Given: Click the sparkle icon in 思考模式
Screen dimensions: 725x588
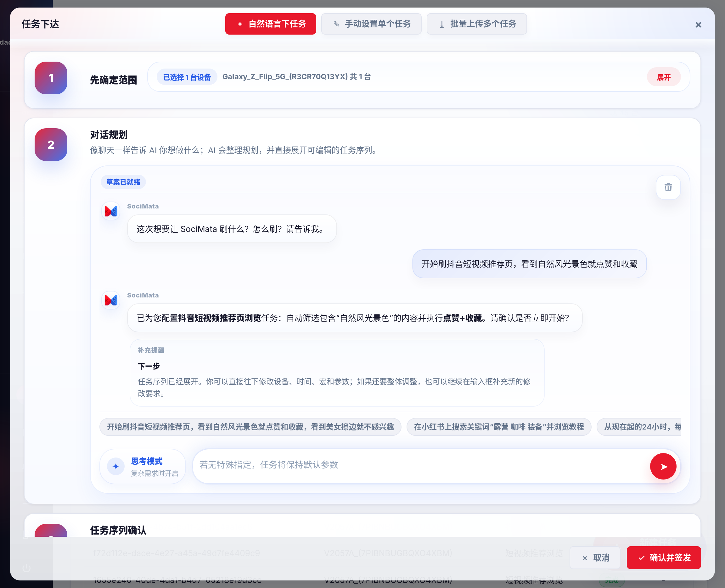Looking at the screenshot, I should click(116, 466).
